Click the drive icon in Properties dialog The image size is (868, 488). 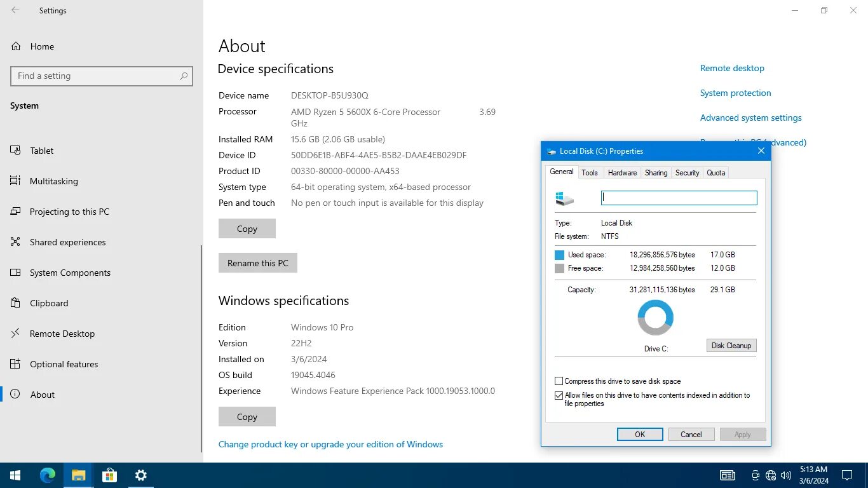(x=564, y=198)
